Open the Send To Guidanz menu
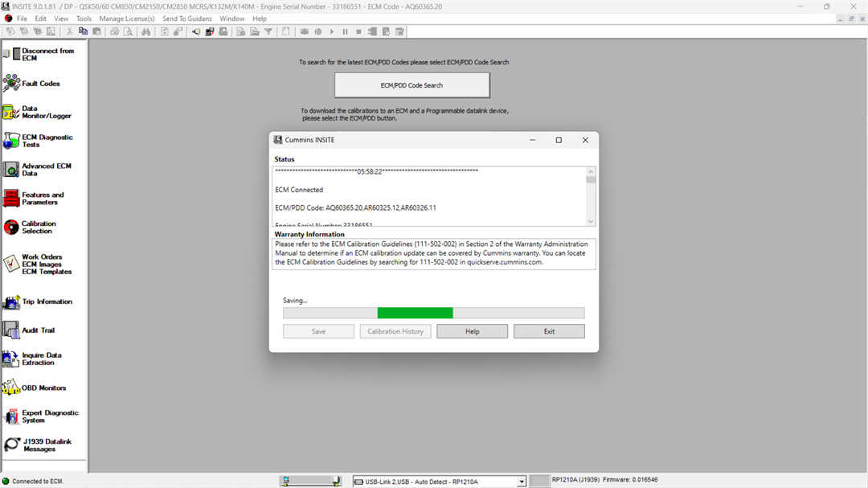The height and width of the screenshot is (488, 868). 186,18
